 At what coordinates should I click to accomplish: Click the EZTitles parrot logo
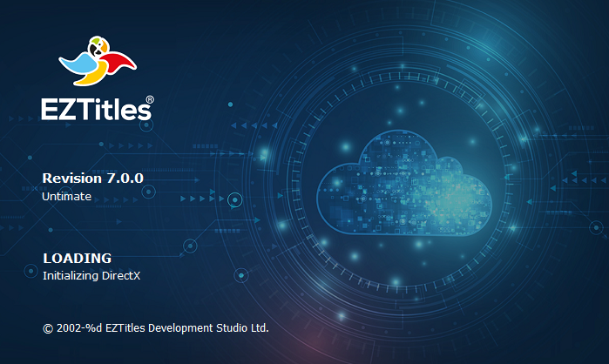(x=98, y=61)
